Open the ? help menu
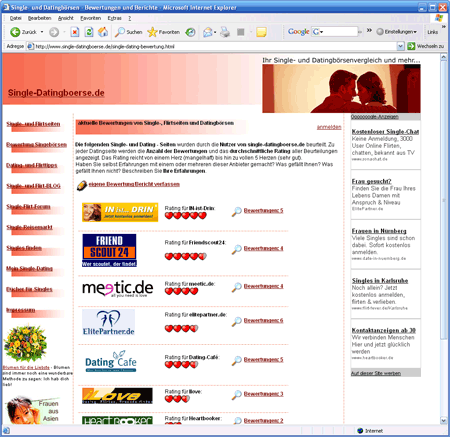 (x=130, y=18)
